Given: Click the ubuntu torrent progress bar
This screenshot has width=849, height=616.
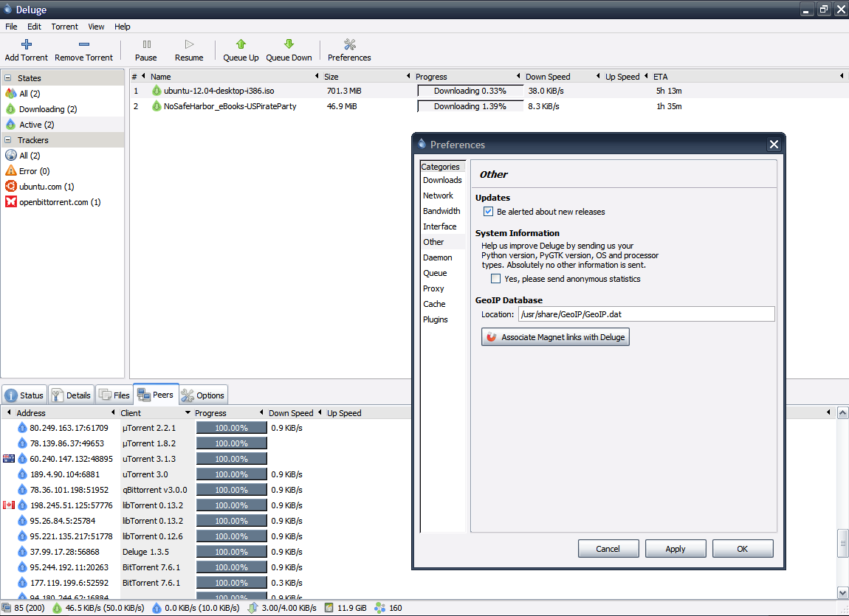Looking at the screenshot, I should (x=470, y=91).
